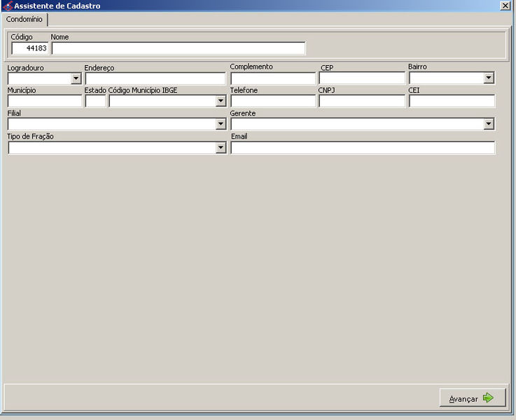Click the Estado input box
This screenshot has width=516, height=420.
pos(96,101)
